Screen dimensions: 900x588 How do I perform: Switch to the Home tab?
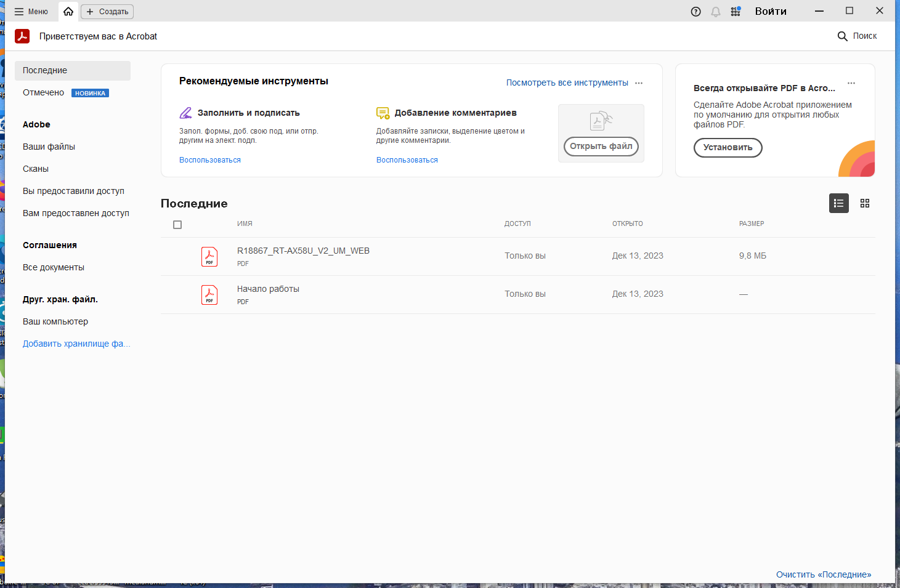pos(68,11)
